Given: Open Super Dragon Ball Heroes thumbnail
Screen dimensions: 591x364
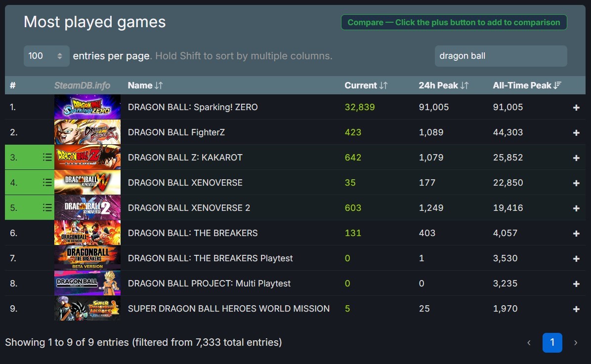Looking at the screenshot, I should [87, 309].
